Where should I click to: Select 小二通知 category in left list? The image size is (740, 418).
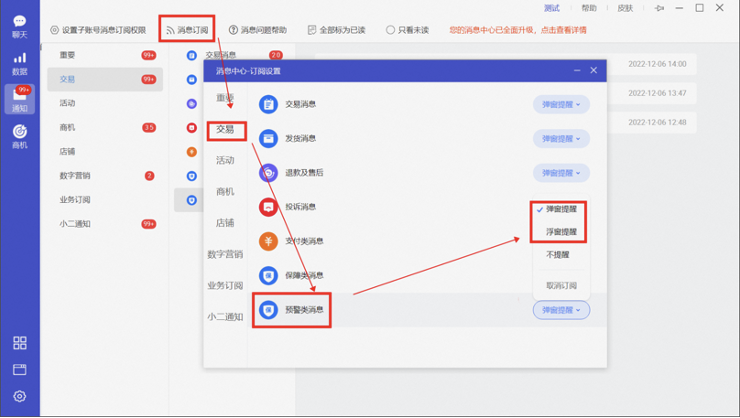[x=105, y=224]
